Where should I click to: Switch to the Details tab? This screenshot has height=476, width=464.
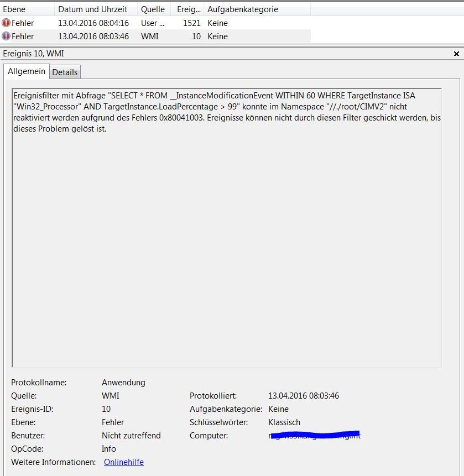pos(65,72)
